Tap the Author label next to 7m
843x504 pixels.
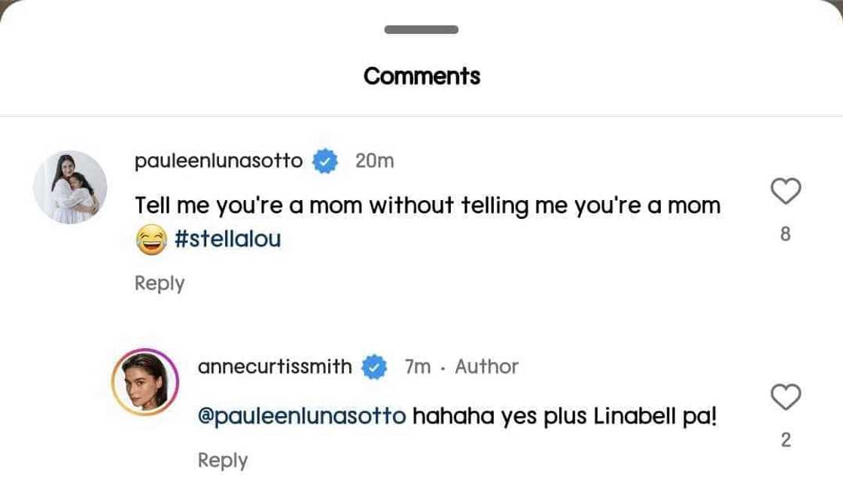[x=486, y=367]
